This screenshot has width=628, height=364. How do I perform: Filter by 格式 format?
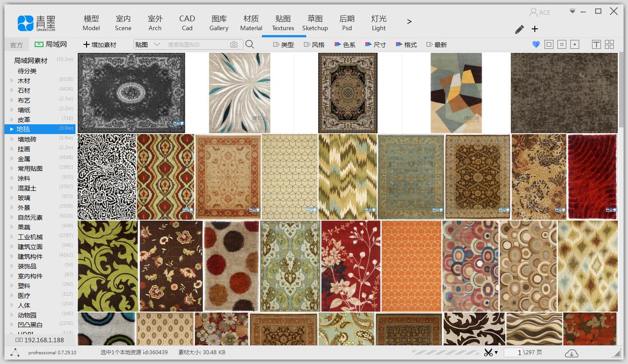click(x=406, y=44)
